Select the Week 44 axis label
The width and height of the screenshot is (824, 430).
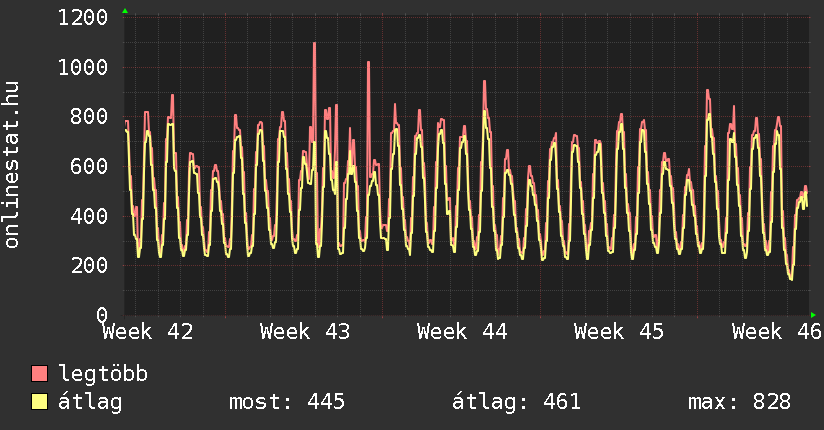463,331
